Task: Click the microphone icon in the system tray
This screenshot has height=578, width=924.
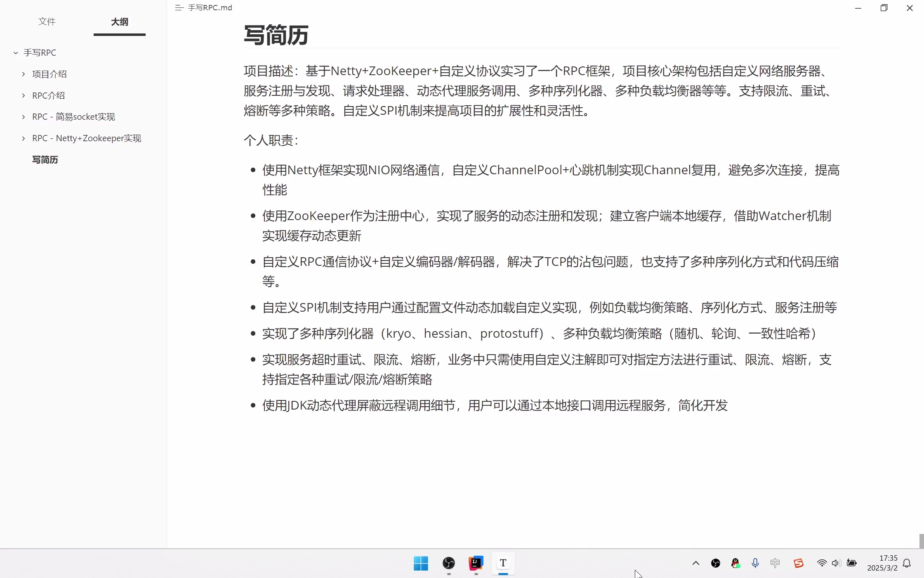Action: (x=755, y=563)
